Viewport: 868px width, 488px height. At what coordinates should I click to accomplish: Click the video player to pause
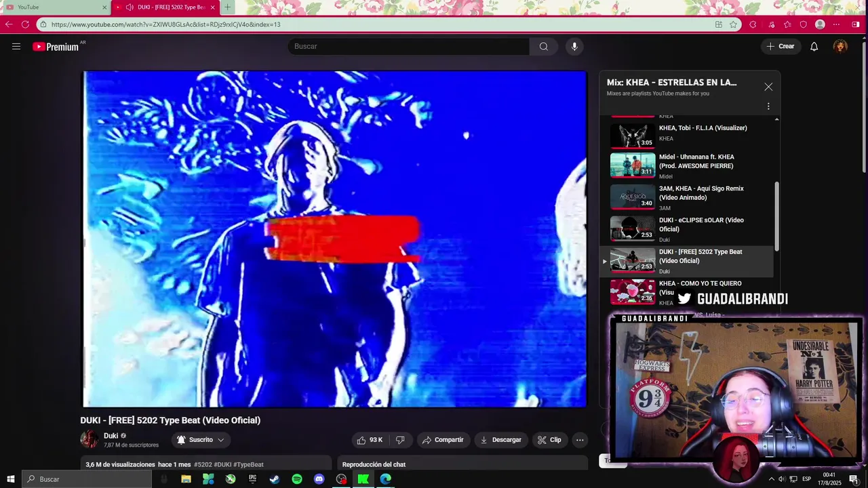click(334, 239)
